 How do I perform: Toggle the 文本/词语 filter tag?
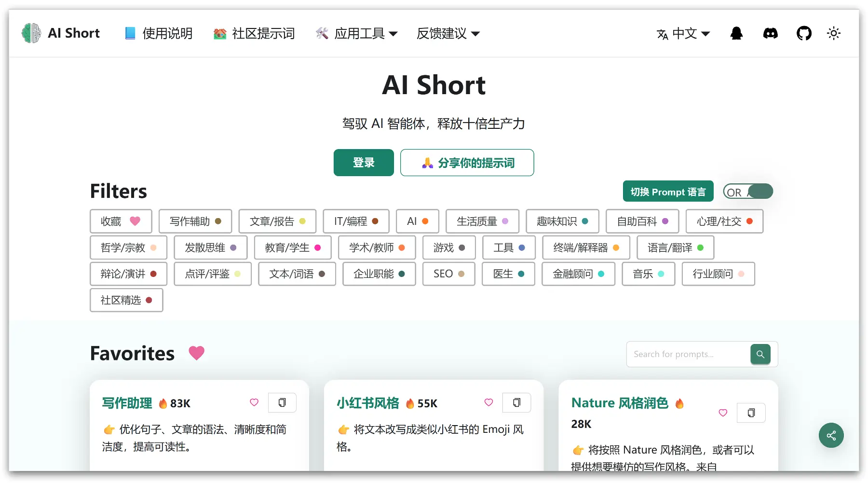coord(297,274)
